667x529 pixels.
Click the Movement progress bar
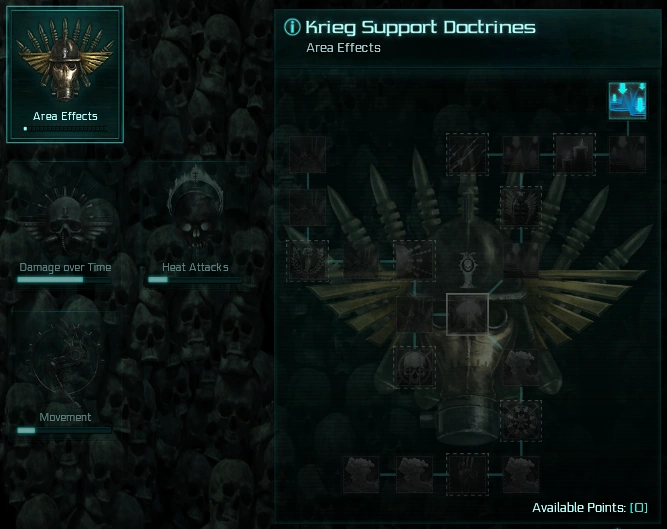pos(64,430)
